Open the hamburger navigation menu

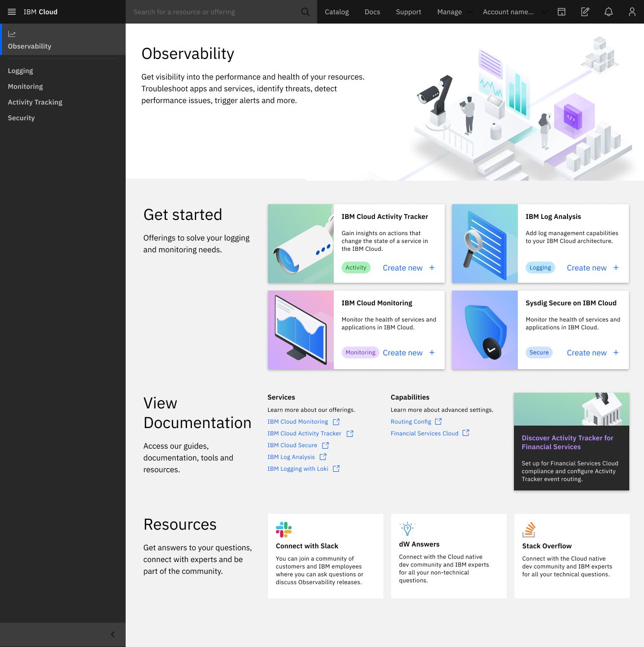[x=12, y=12]
